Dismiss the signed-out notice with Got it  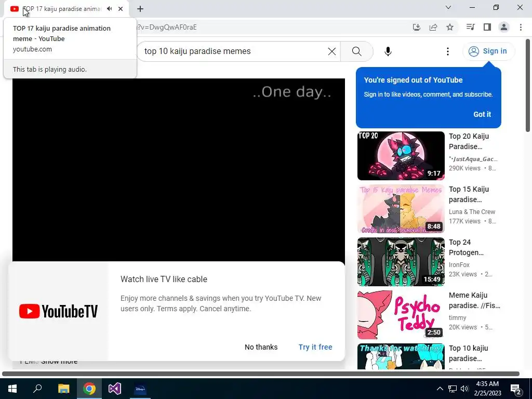coord(482,114)
